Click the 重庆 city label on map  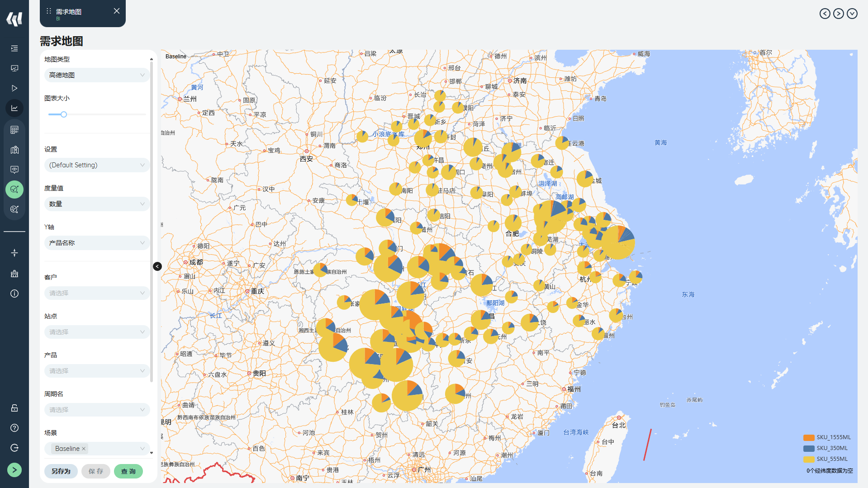point(257,291)
